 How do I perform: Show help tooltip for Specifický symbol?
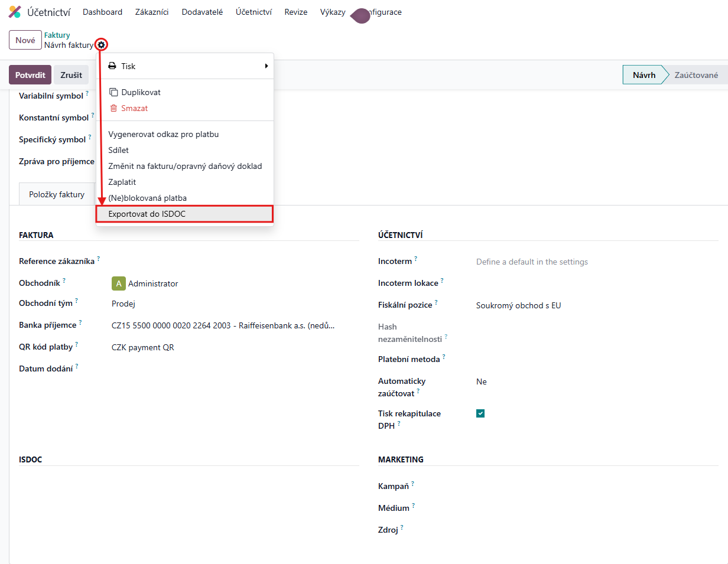click(90, 137)
